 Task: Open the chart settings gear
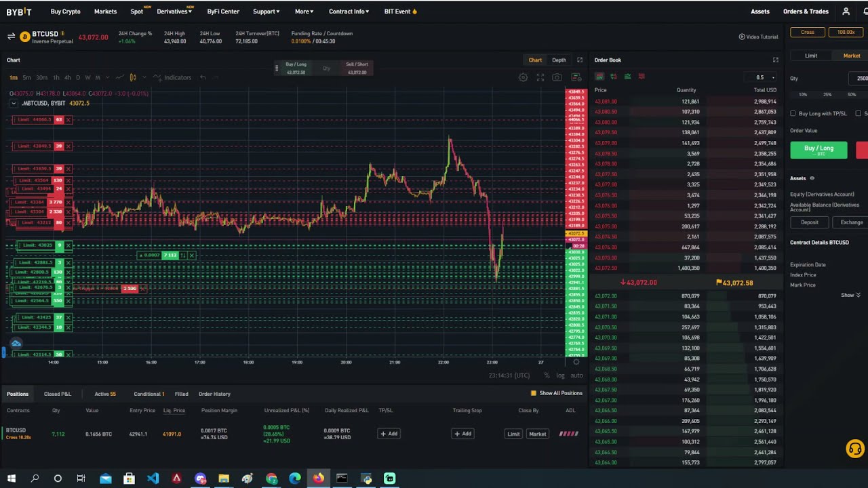tap(523, 77)
